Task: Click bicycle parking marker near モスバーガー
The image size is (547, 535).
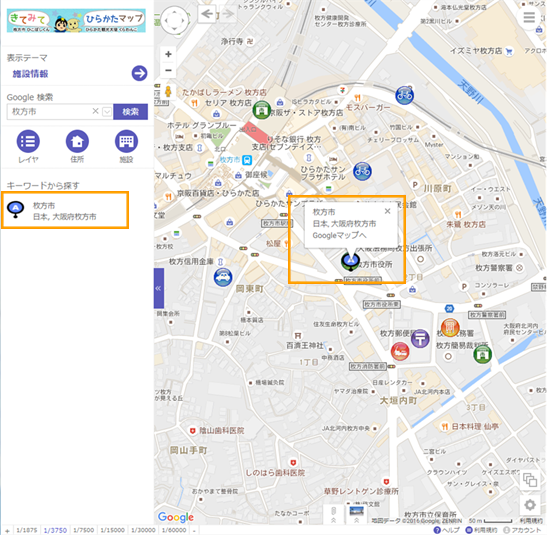Action: [404, 95]
